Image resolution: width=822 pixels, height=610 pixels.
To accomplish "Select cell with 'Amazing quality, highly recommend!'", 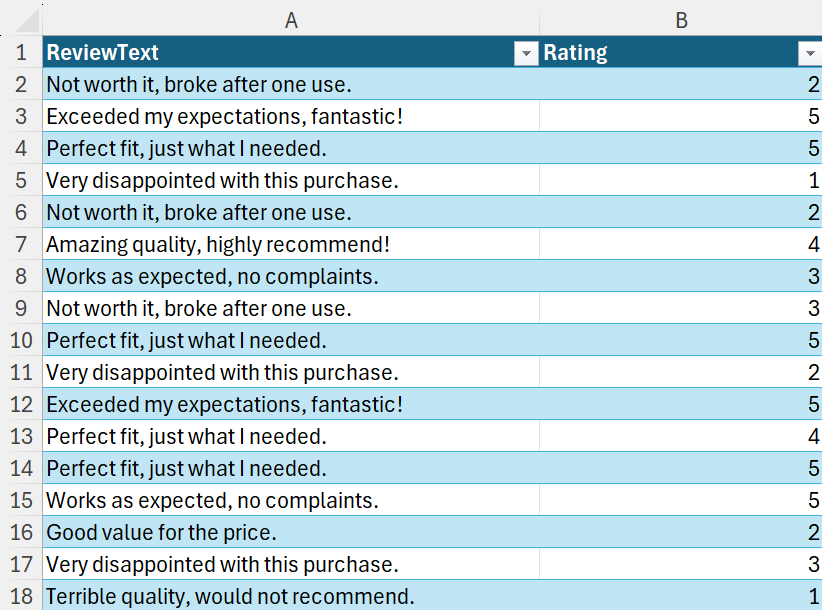I will pyautogui.click(x=291, y=244).
